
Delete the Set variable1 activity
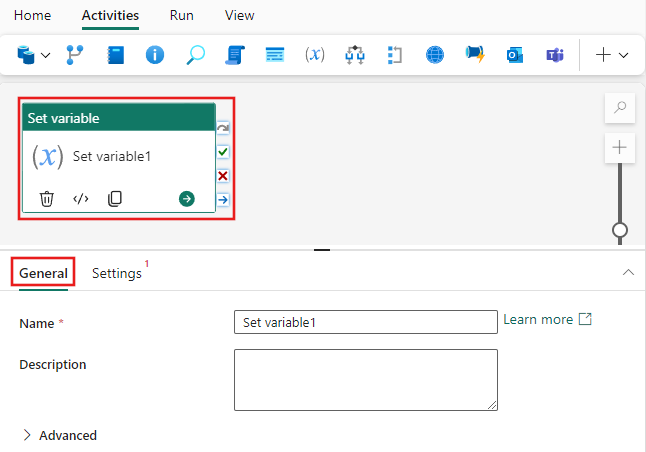(x=47, y=199)
